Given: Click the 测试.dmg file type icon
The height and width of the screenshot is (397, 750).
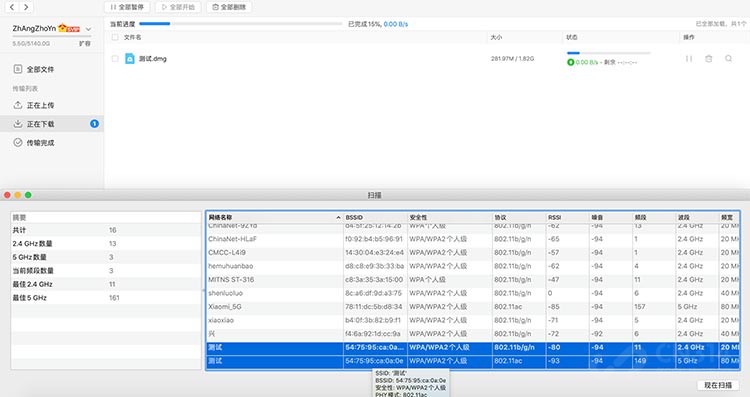Looking at the screenshot, I should 130,58.
